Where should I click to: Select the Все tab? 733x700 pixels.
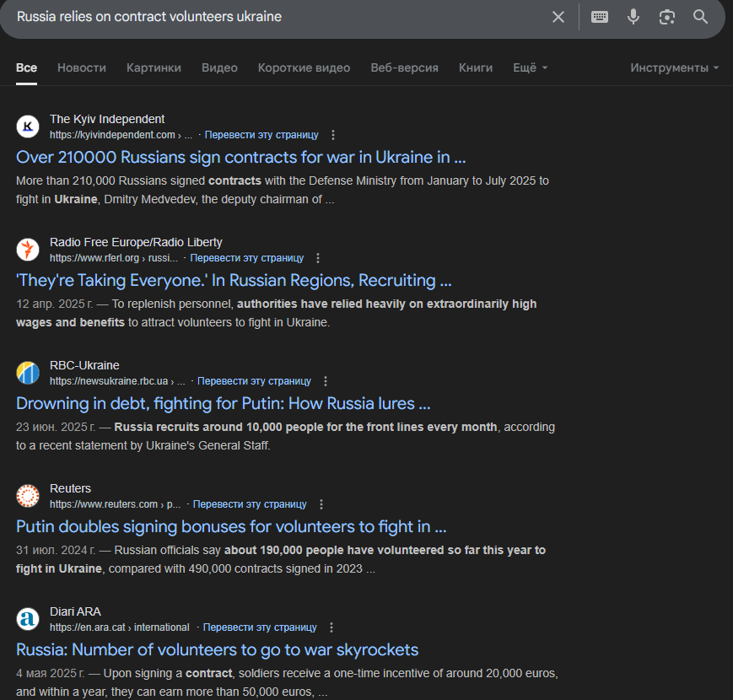pos(26,68)
